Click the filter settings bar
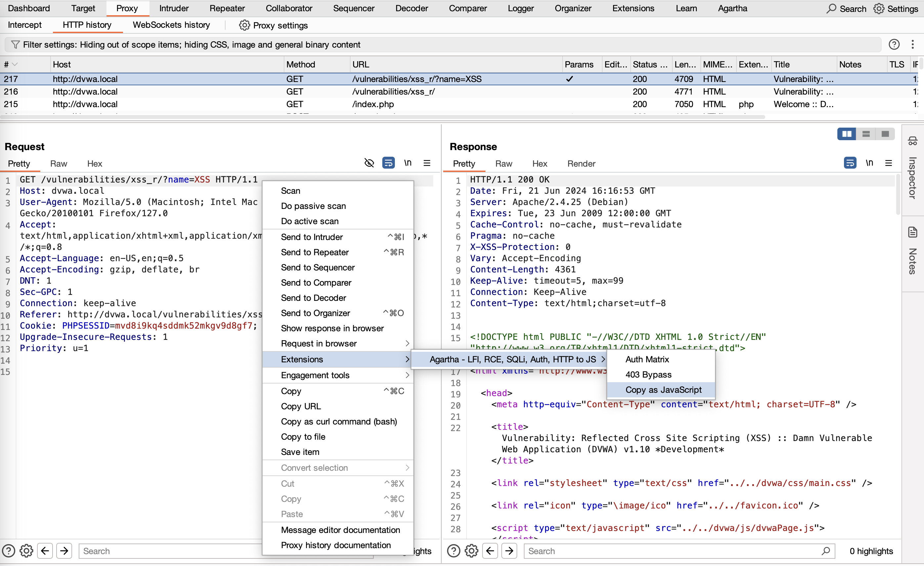The image size is (924, 566). tap(442, 45)
